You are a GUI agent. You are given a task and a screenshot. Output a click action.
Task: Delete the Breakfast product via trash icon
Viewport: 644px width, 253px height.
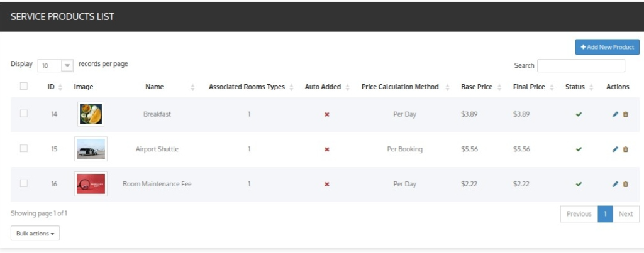pyautogui.click(x=626, y=114)
